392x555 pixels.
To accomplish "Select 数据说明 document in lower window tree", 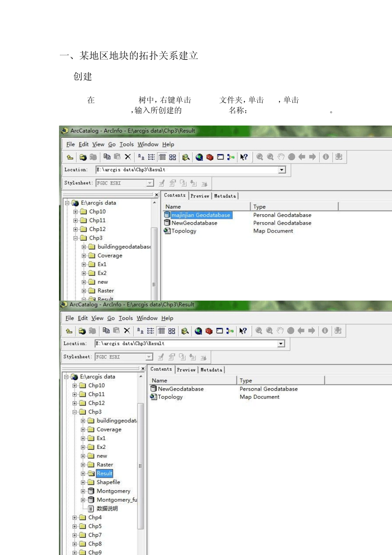I will [x=107, y=509].
